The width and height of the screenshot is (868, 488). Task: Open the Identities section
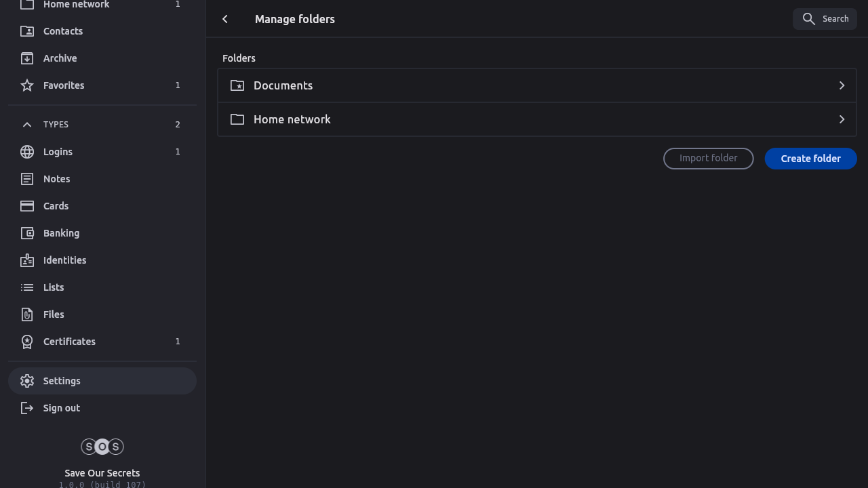(x=64, y=260)
